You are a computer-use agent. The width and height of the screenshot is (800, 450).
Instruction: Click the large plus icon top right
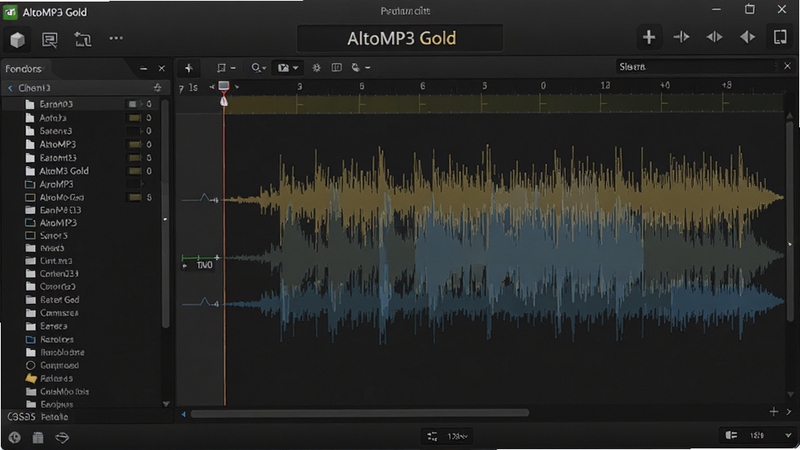pos(649,37)
